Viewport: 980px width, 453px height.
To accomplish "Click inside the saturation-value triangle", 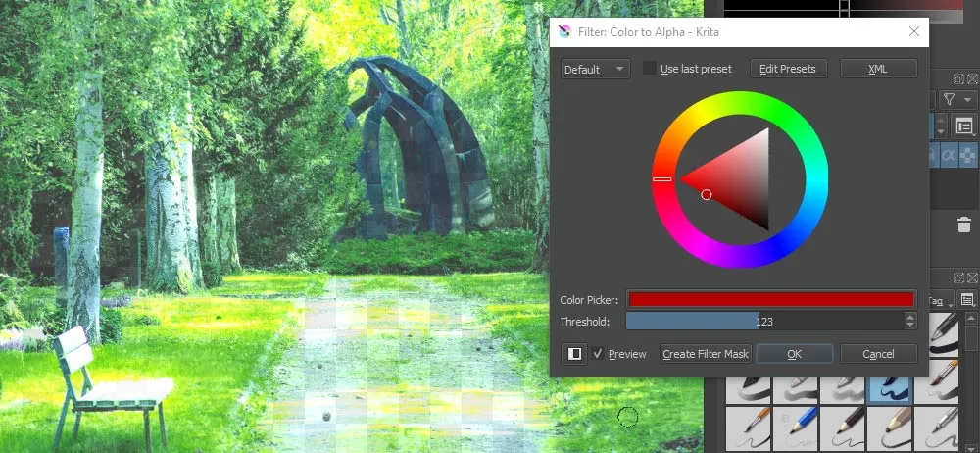I will tap(738, 179).
